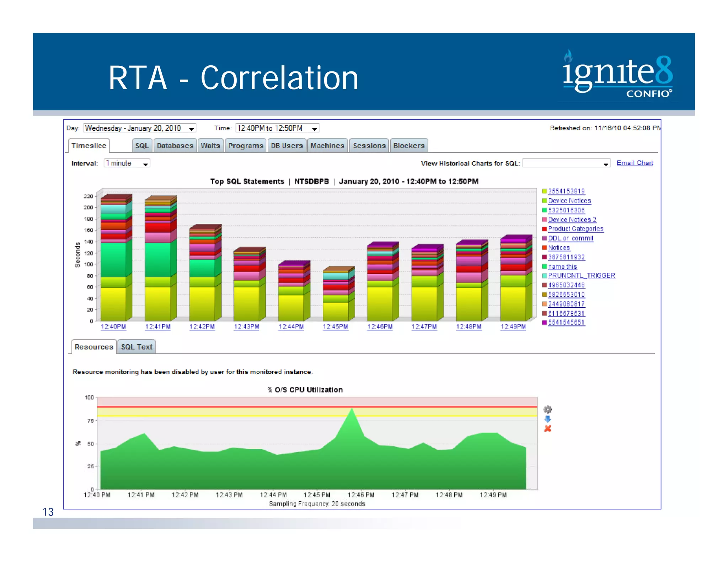Open the Device Notices 2 legend link
Viewport: 728px width, 562px height.
572,220
